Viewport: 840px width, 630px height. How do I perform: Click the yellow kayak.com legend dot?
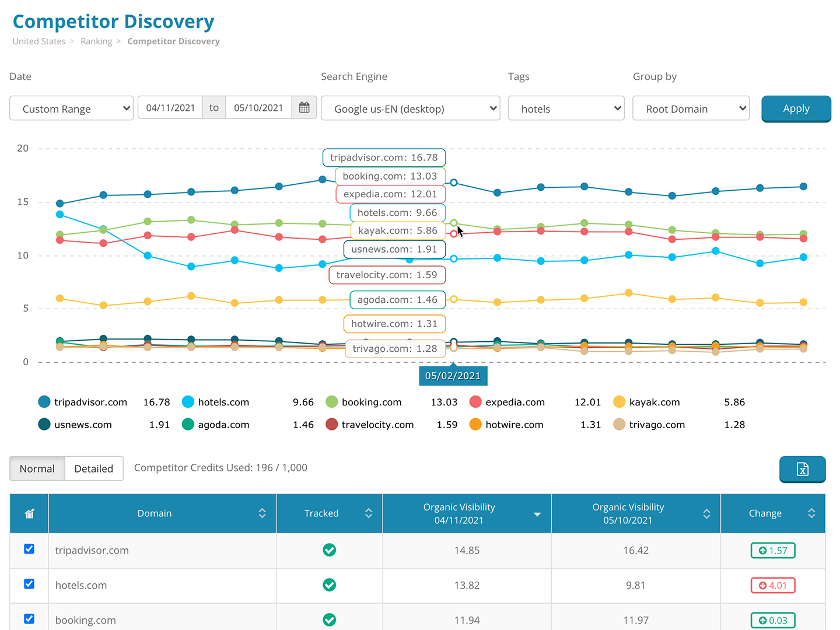pyautogui.click(x=619, y=402)
